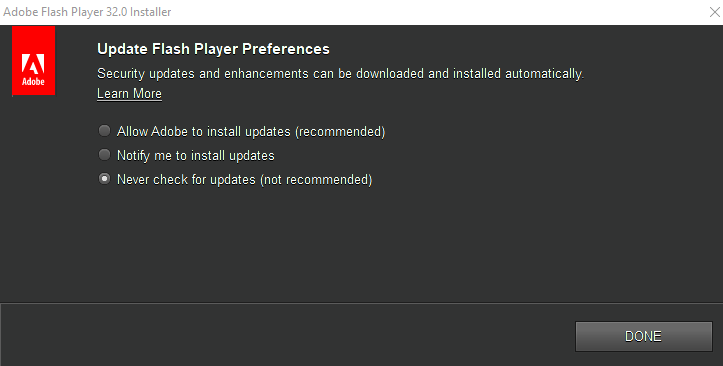Screen dimensions: 723x366
Task: Click the 'Adobe' wordmark under the logo
Action: (33, 82)
